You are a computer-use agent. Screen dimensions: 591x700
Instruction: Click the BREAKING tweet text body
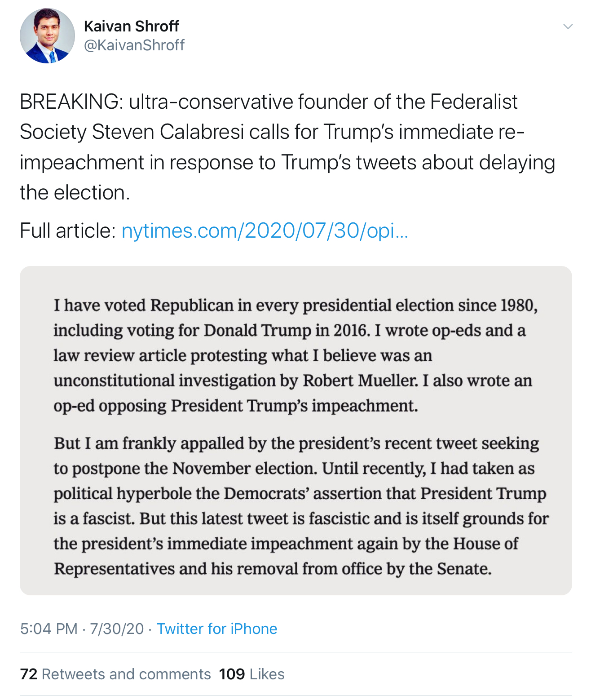[x=287, y=132]
